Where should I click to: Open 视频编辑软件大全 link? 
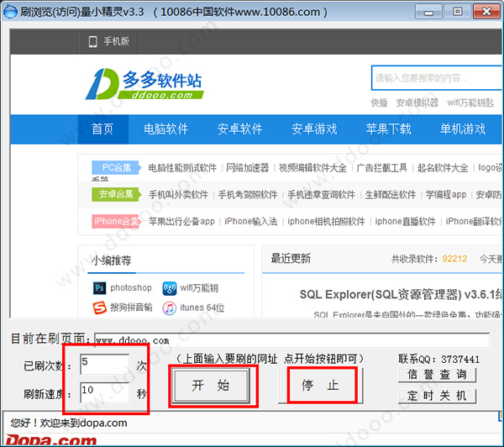312,168
